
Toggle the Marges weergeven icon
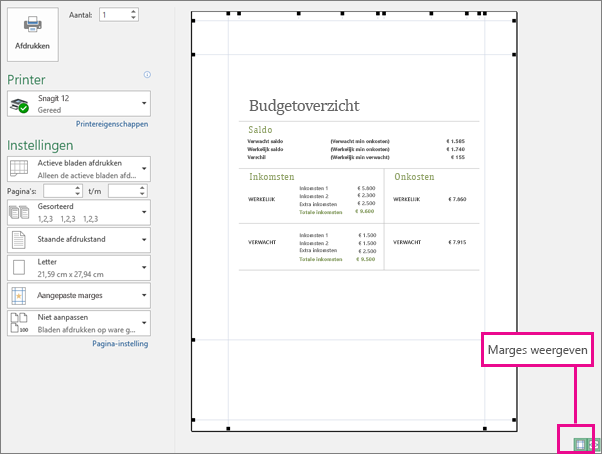point(580,444)
